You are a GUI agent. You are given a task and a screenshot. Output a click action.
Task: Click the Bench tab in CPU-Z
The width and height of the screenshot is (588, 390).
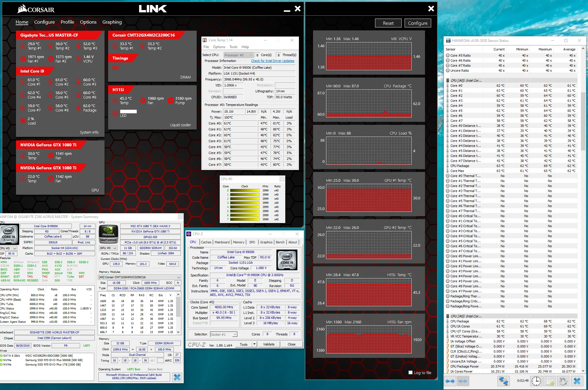(280, 242)
